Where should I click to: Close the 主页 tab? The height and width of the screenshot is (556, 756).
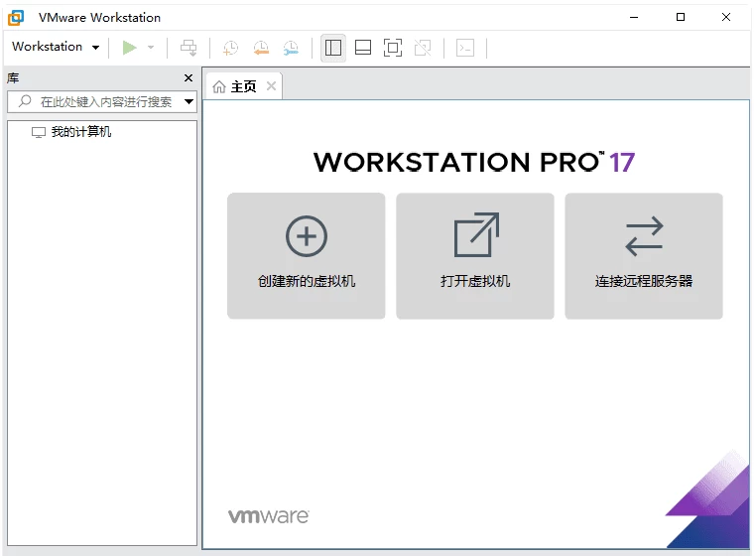[271, 86]
